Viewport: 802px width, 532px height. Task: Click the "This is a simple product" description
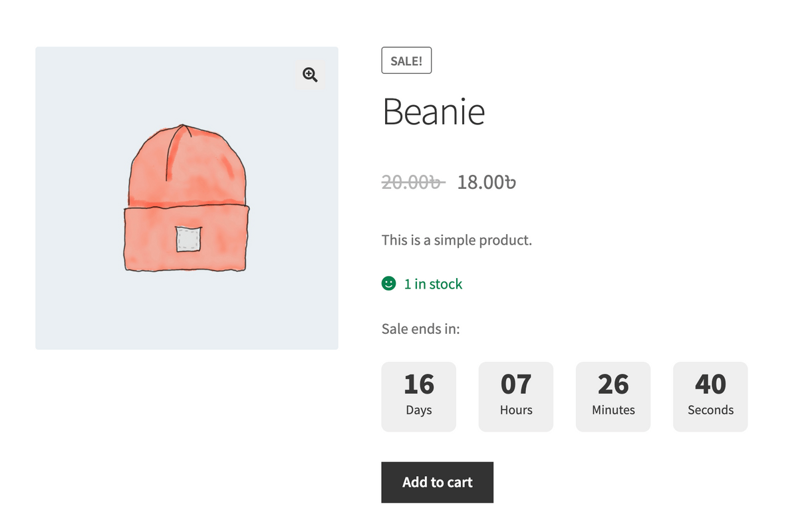(x=457, y=240)
